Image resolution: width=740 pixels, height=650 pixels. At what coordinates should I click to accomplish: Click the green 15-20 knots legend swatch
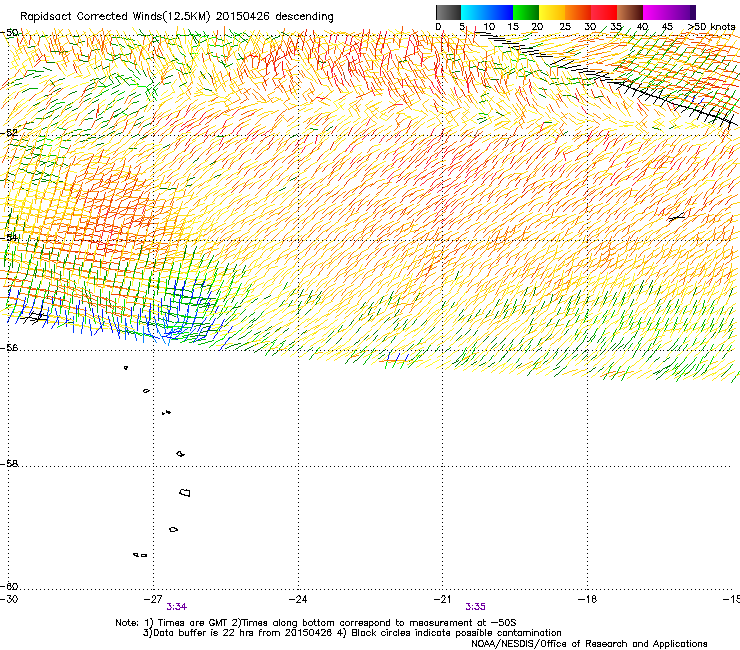click(526, 12)
